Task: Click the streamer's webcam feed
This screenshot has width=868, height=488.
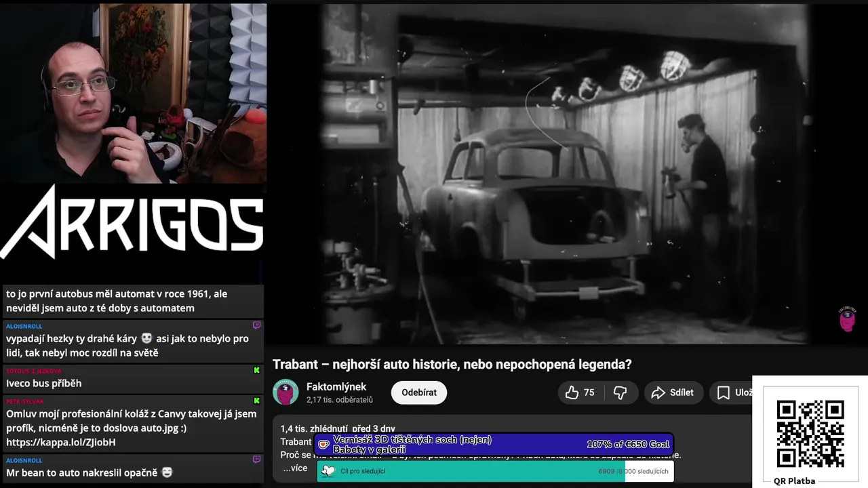Action: 133,93
